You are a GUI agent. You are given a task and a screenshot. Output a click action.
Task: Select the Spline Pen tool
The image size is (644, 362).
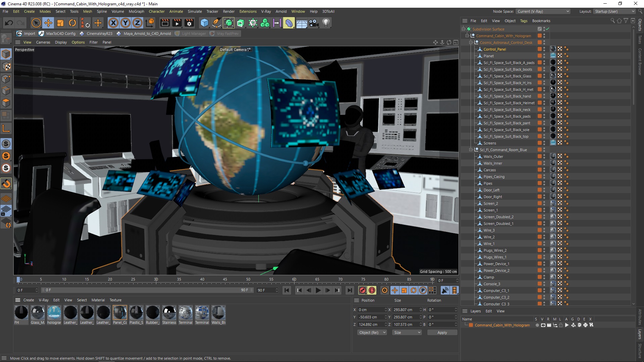tap(217, 23)
